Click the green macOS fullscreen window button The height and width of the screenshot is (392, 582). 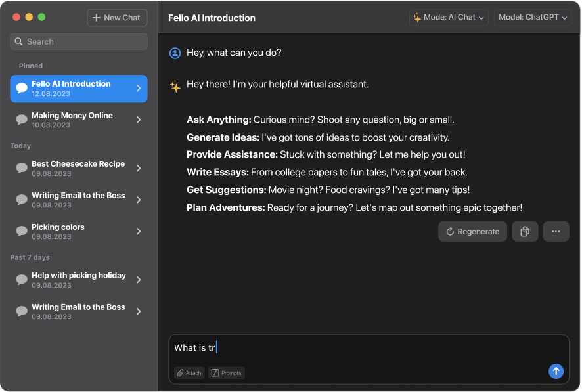coord(42,17)
